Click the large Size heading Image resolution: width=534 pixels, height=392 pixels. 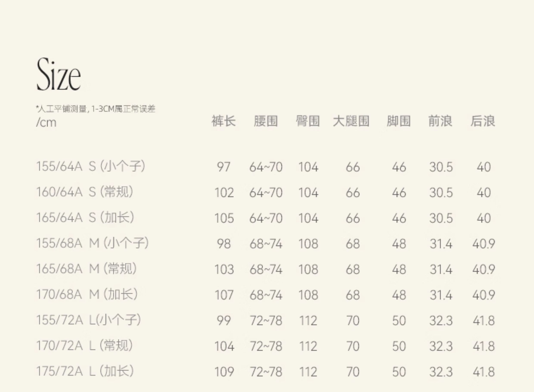pos(59,74)
